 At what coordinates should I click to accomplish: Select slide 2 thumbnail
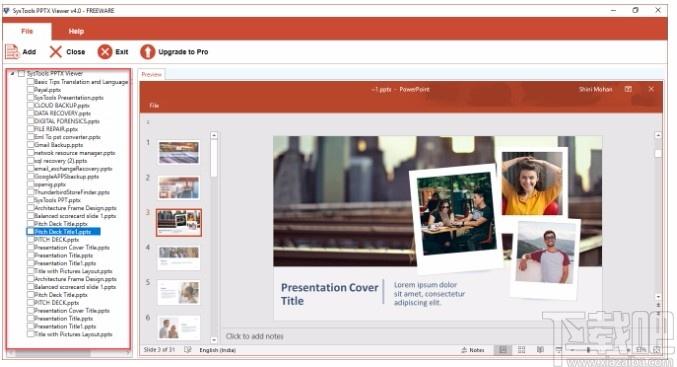click(x=179, y=187)
